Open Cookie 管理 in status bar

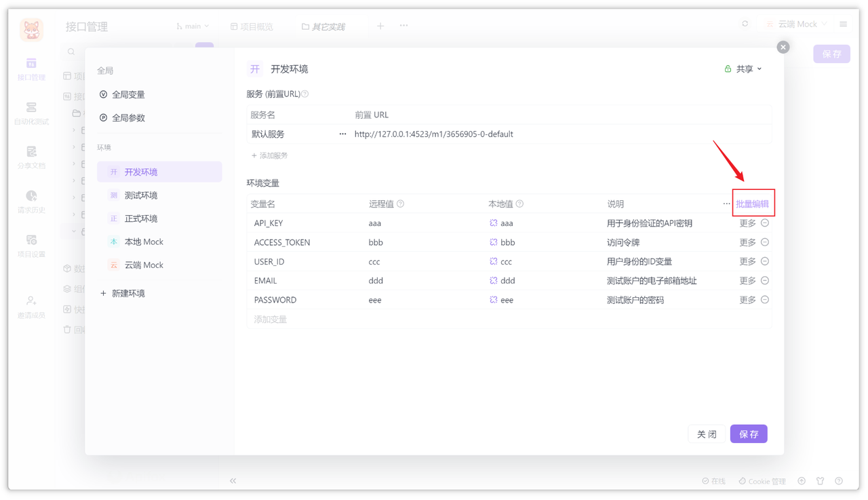point(762,481)
